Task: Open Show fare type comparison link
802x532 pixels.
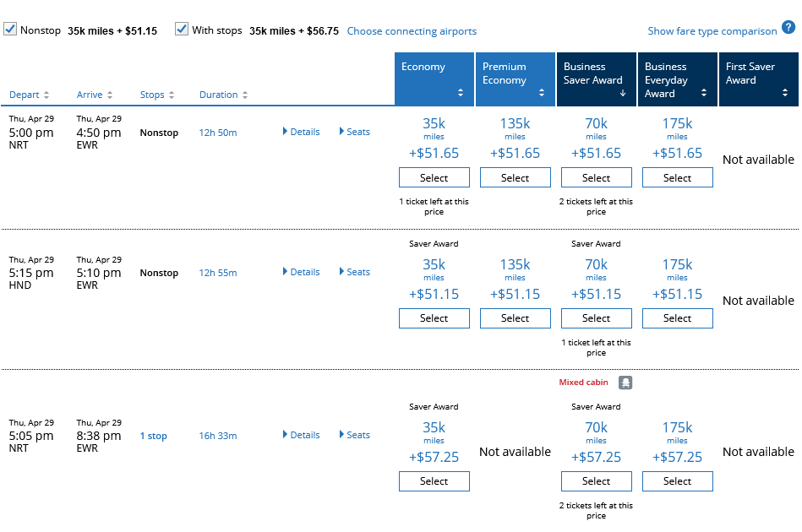Action: coord(712,31)
